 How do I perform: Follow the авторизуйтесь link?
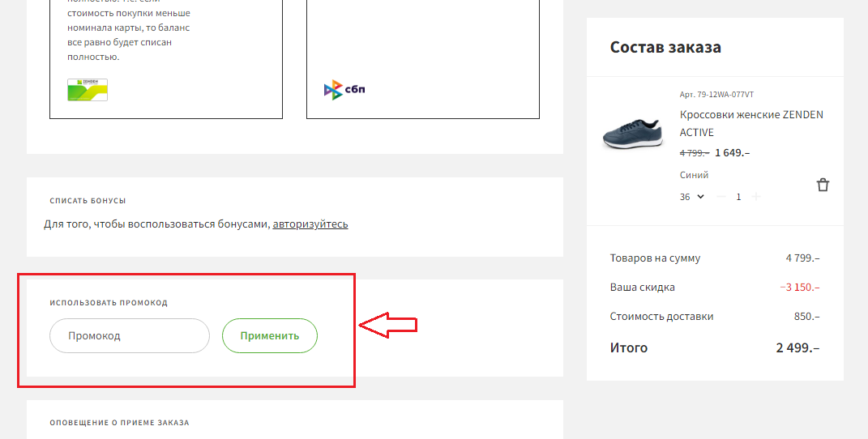tap(310, 224)
